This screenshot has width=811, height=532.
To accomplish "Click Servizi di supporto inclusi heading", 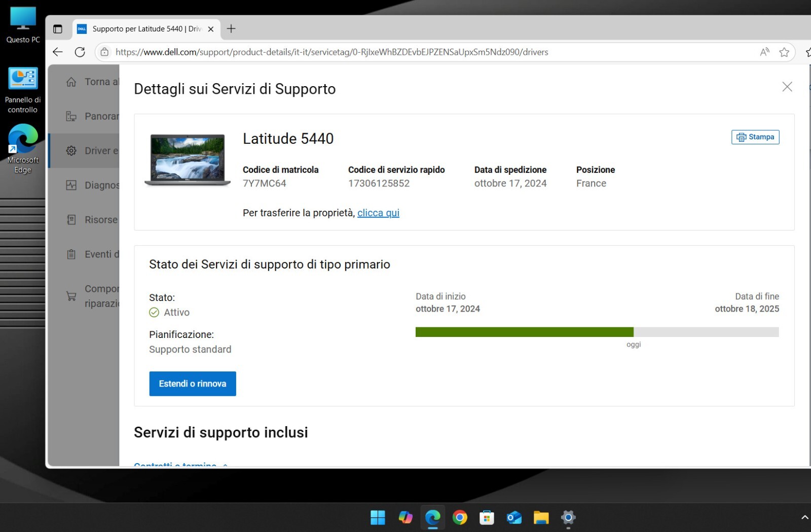I will pyautogui.click(x=221, y=432).
